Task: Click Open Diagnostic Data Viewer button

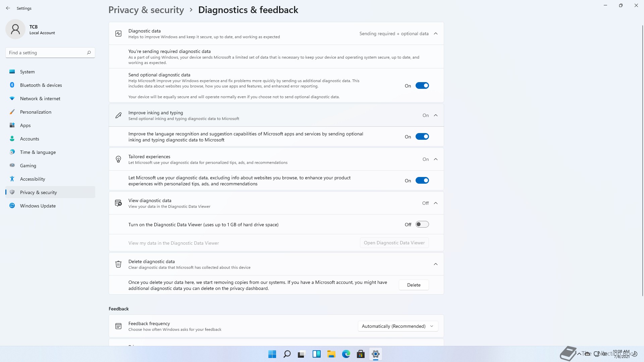Action: point(394,243)
